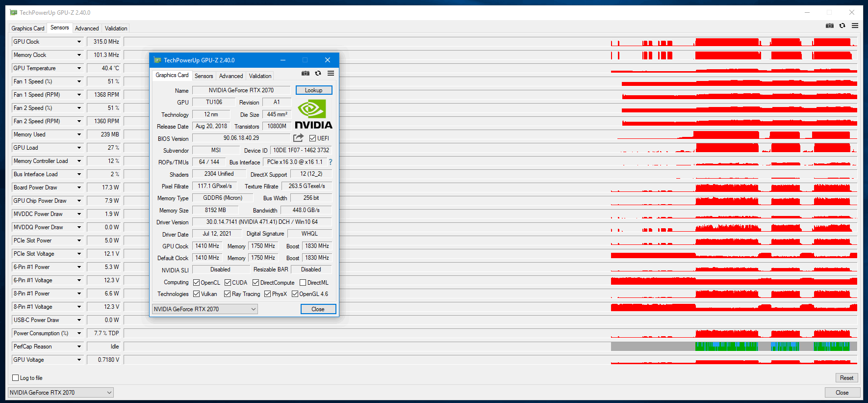Click Board Power Draw value 17.3 W
The width and height of the screenshot is (868, 403).
[x=104, y=188]
